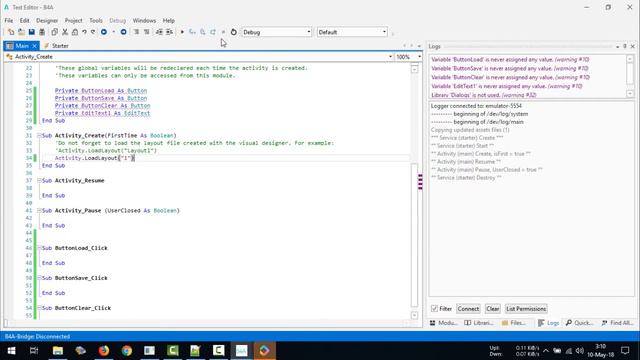Open the Files Manager panel tab
640x360 pixels.
click(x=513, y=323)
